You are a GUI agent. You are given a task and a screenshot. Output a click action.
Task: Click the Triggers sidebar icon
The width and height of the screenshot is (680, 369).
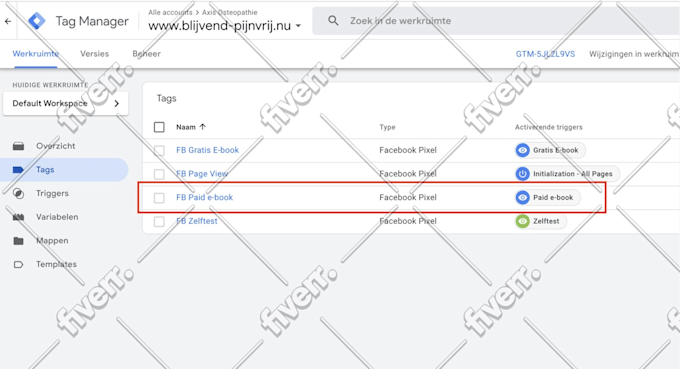click(x=18, y=193)
